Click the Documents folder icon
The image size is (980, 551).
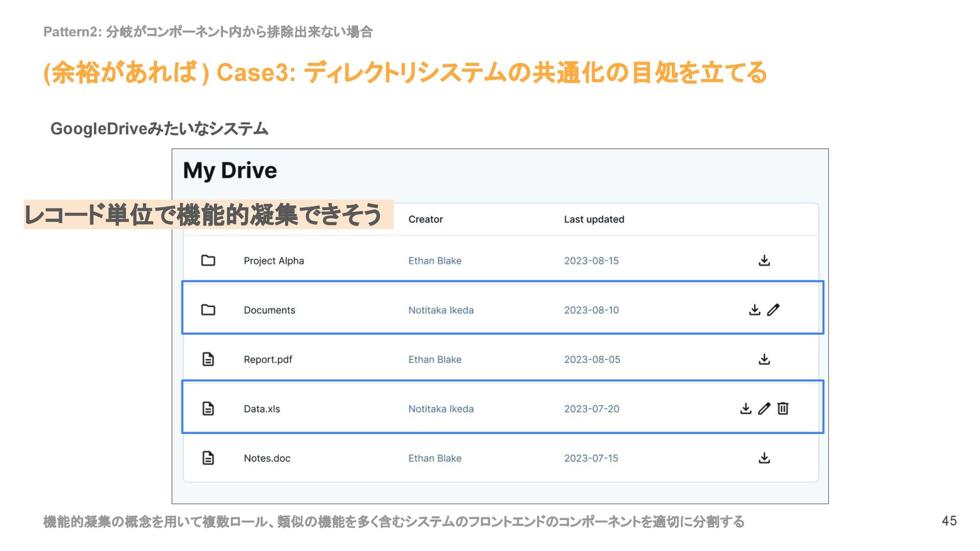click(208, 310)
